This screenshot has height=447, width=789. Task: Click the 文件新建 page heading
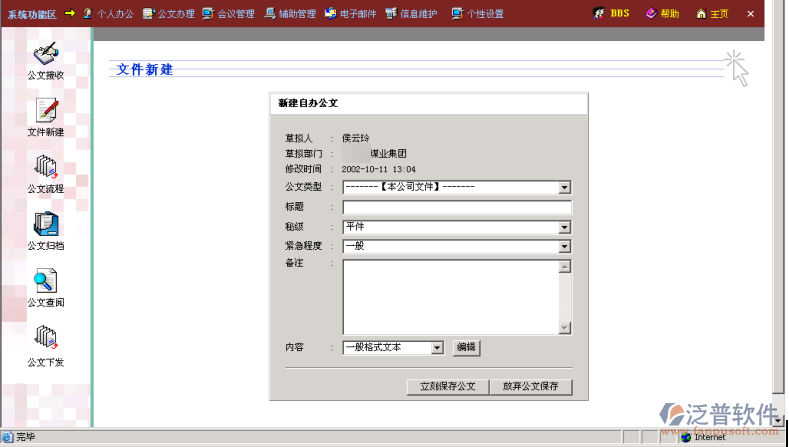tap(145, 69)
